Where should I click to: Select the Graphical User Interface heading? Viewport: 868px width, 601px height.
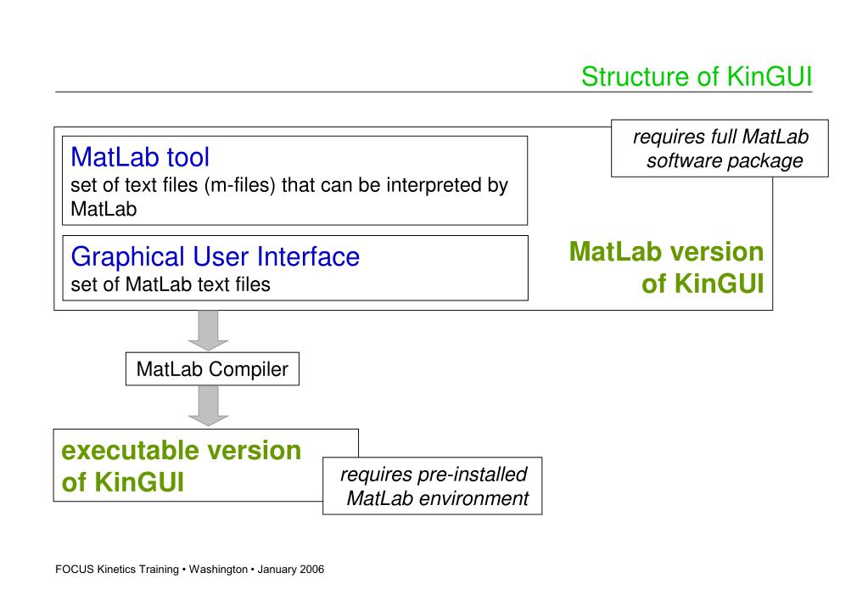coord(216,256)
